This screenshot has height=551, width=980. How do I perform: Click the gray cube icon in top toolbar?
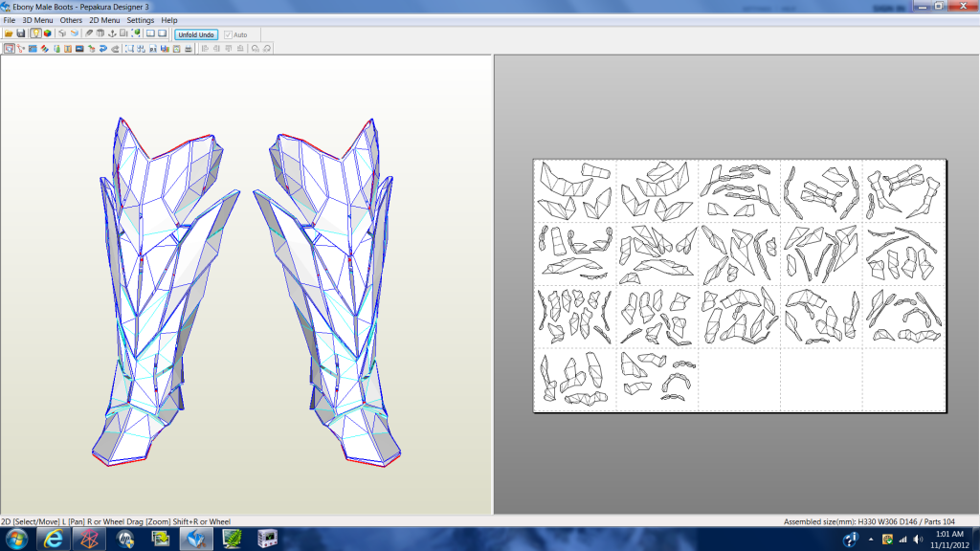[x=62, y=33]
